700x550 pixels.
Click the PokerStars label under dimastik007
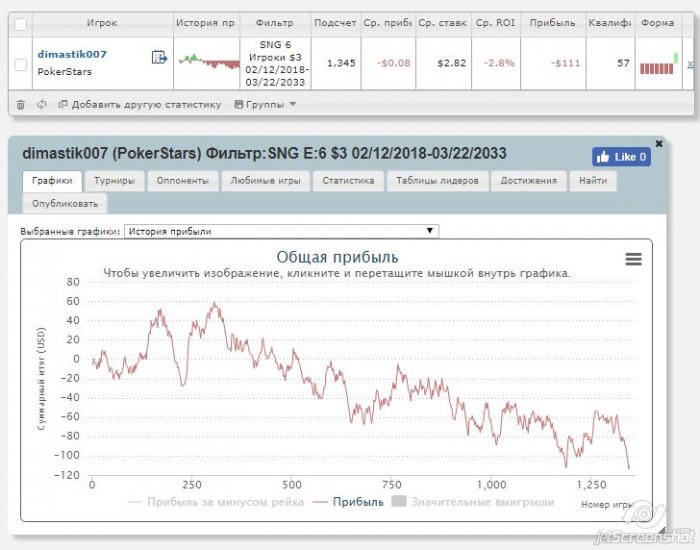pos(65,72)
